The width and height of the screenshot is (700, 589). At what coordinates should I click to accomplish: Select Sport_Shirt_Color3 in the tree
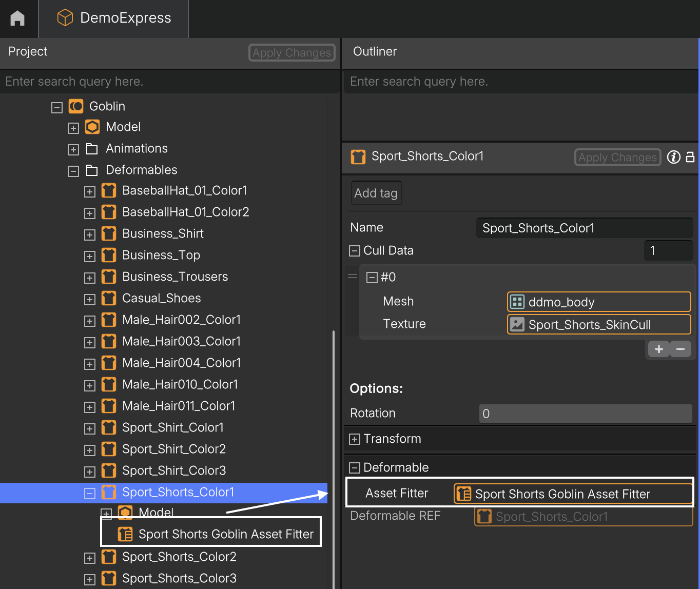tap(174, 471)
